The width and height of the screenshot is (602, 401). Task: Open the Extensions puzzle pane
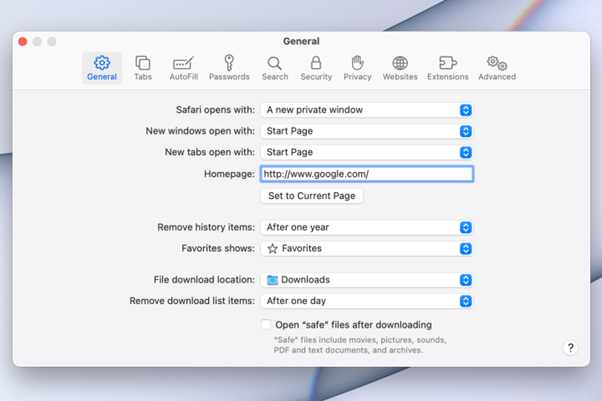(x=448, y=68)
